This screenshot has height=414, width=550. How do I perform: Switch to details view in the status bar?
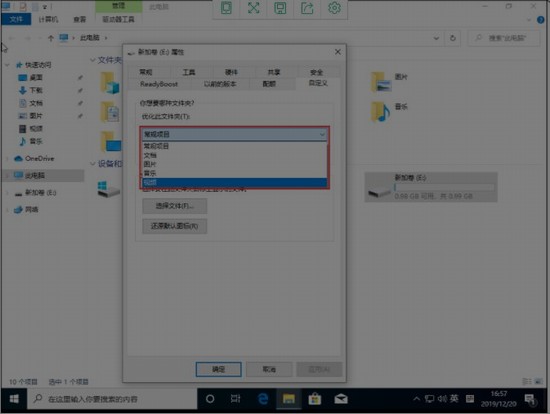coord(527,381)
